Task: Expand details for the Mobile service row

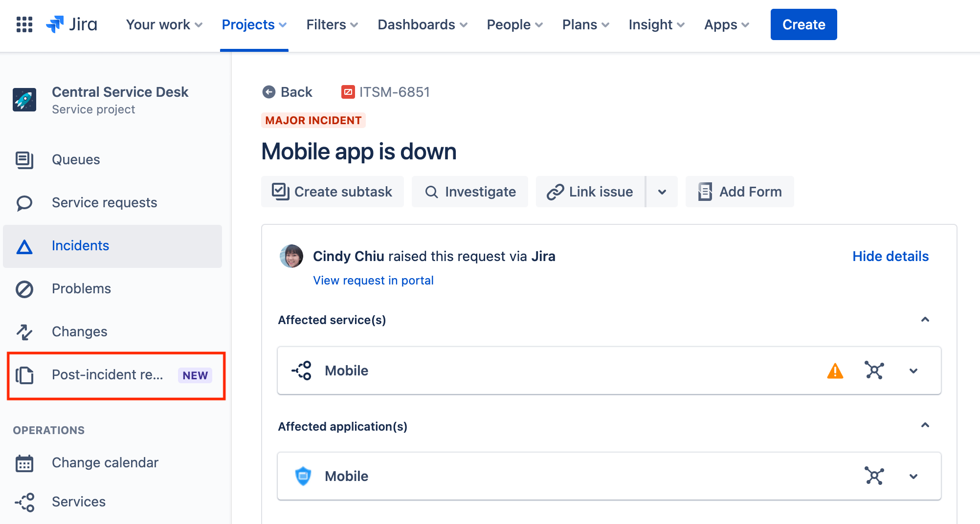Action: pos(913,371)
